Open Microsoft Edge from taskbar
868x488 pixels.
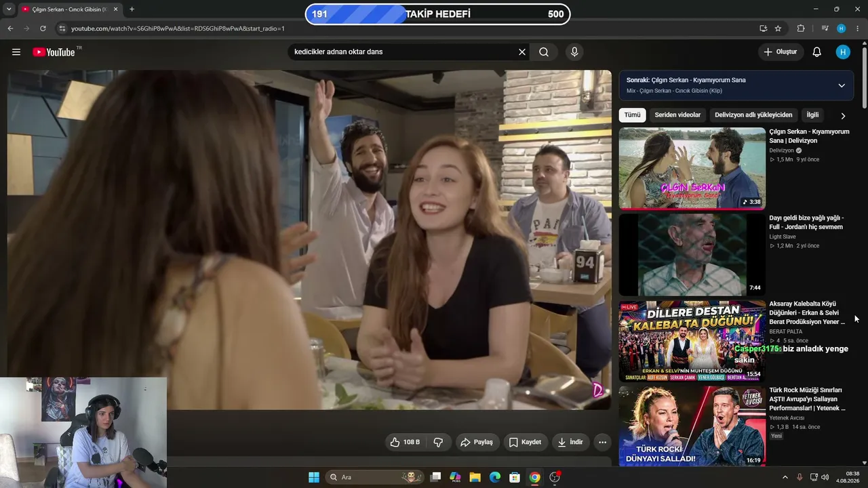[495, 477]
